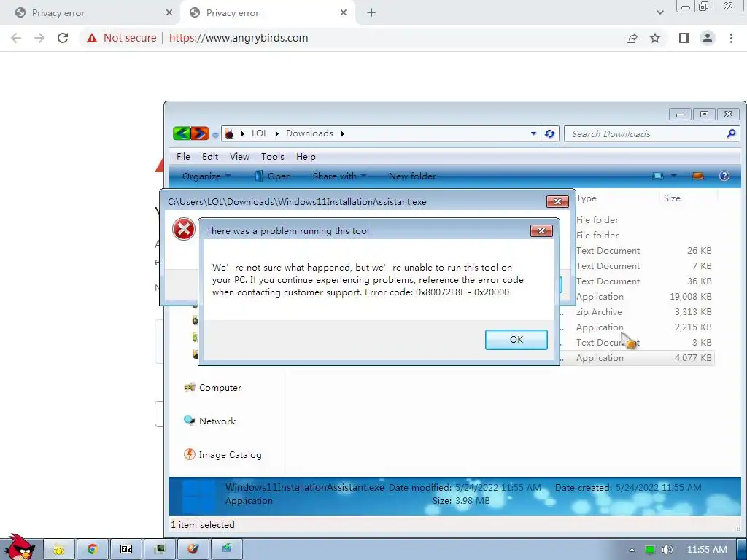747x560 pixels.
Task: Open the Chrome profile menu
Action: point(708,38)
